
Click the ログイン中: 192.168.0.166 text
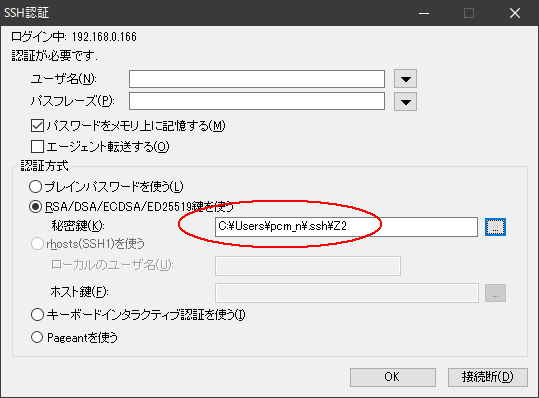tap(74, 36)
